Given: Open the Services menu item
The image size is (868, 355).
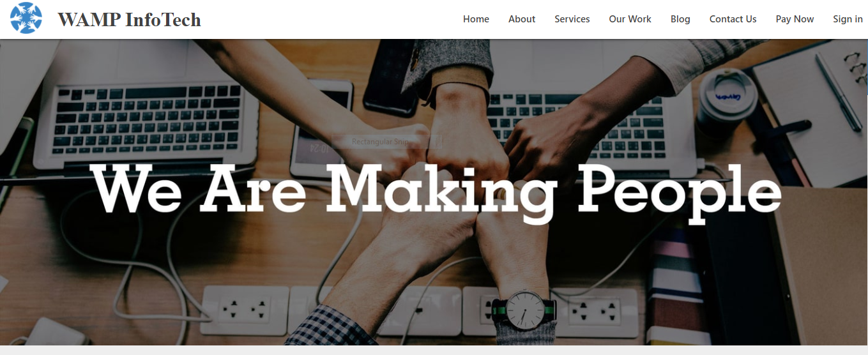Looking at the screenshot, I should point(572,19).
